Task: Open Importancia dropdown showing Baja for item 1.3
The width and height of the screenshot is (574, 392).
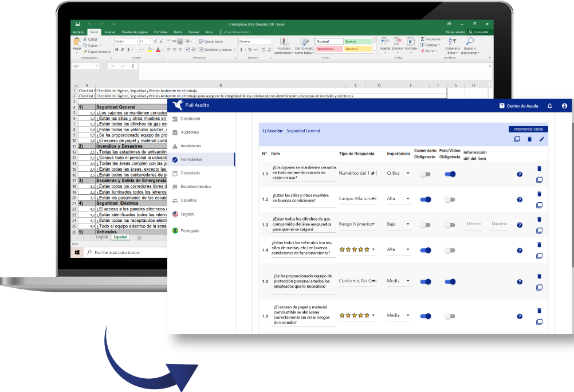Action: [399, 224]
